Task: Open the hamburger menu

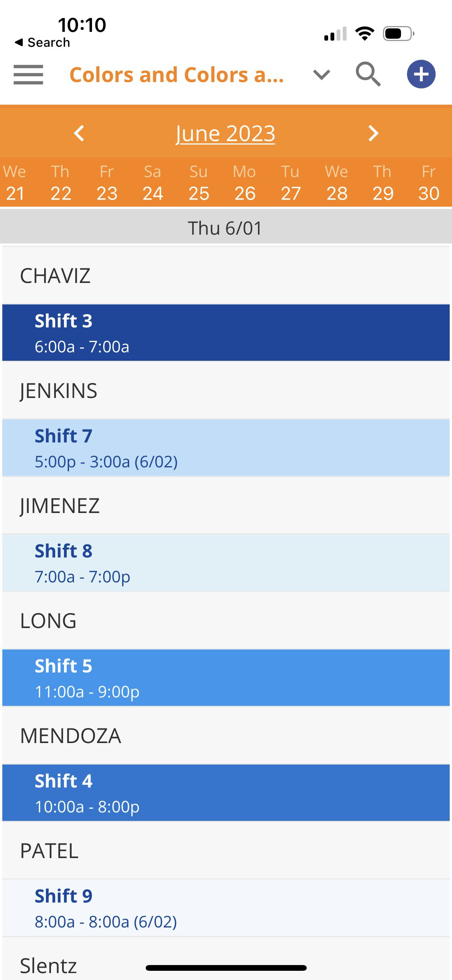Action: [28, 74]
